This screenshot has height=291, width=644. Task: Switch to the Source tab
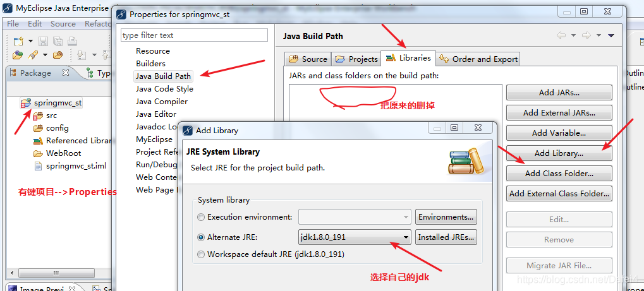click(308, 59)
